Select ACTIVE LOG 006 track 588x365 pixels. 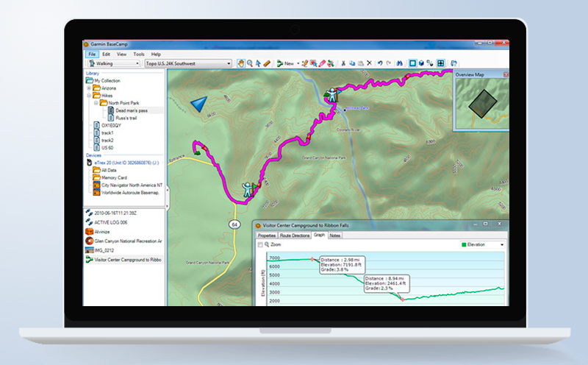(x=111, y=222)
